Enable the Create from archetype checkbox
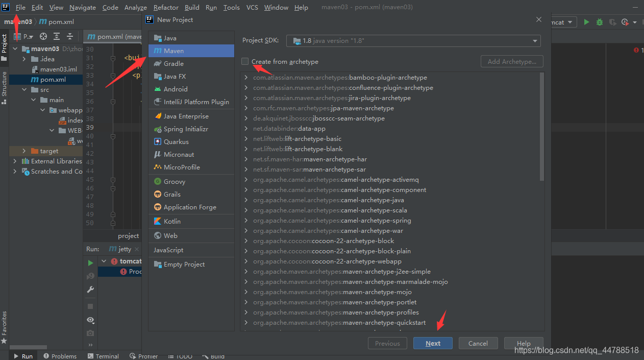Image resolution: width=644 pixels, height=360 pixels. click(x=245, y=61)
